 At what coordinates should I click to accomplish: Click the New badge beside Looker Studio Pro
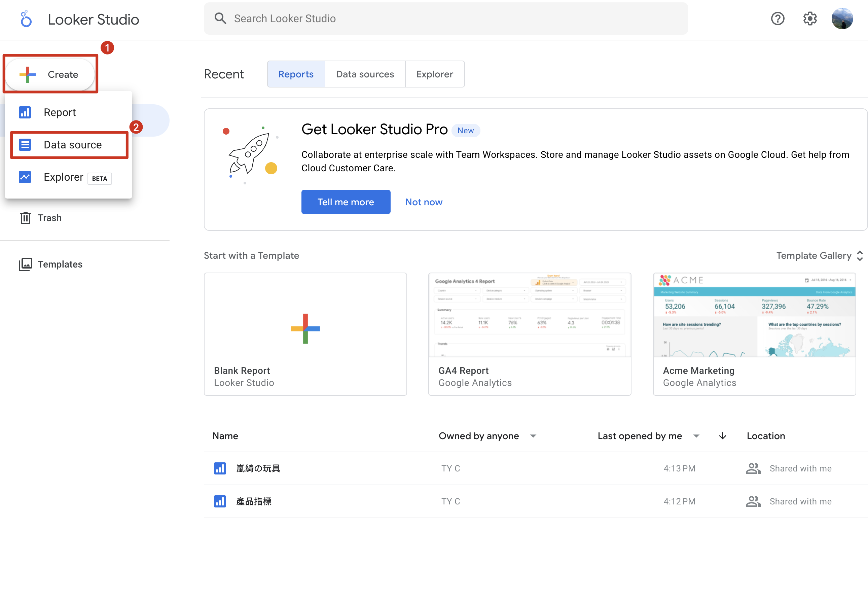pos(466,130)
